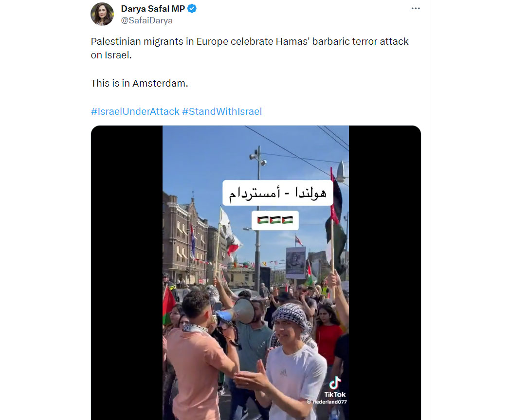Click the @SafaiDarya handle

click(146, 20)
